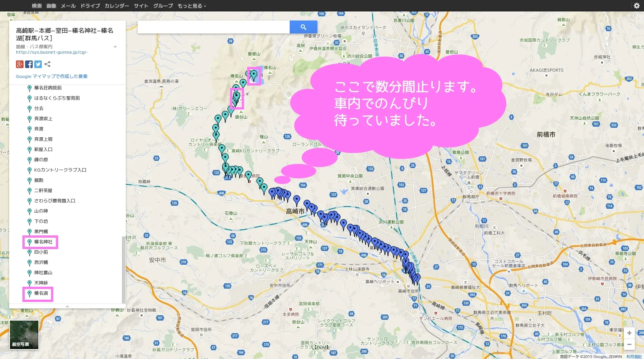The height and width of the screenshot is (359, 644).
Task: Share map via Twitter icon
Action: (x=38, y=64)
